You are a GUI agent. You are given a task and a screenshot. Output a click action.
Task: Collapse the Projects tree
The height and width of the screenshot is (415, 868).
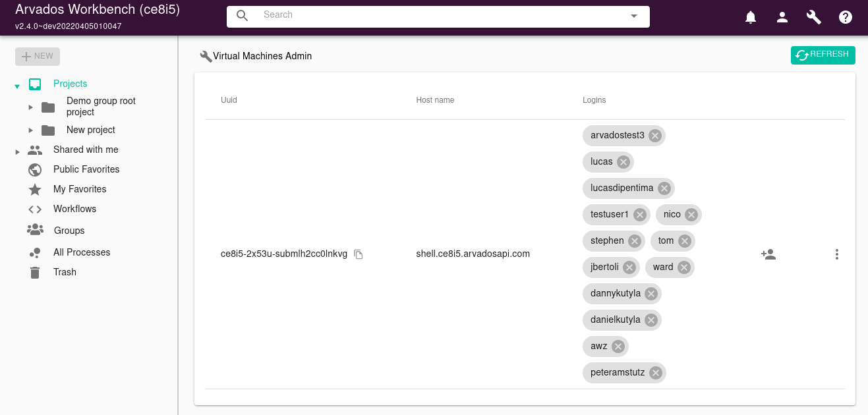pyautogui.click(x=17, y=86)
